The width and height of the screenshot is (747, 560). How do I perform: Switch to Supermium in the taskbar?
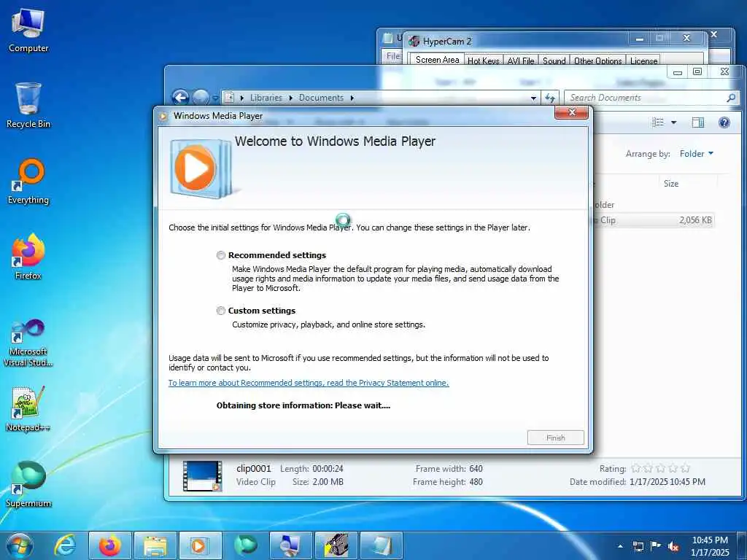[245, 545]
